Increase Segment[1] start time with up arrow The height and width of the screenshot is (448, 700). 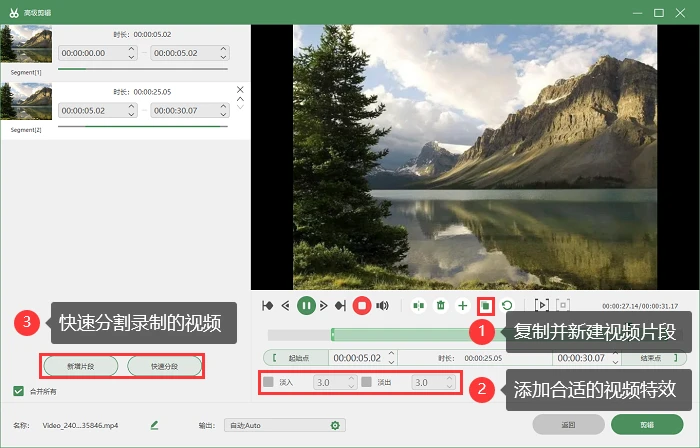[x=131, y=49]
